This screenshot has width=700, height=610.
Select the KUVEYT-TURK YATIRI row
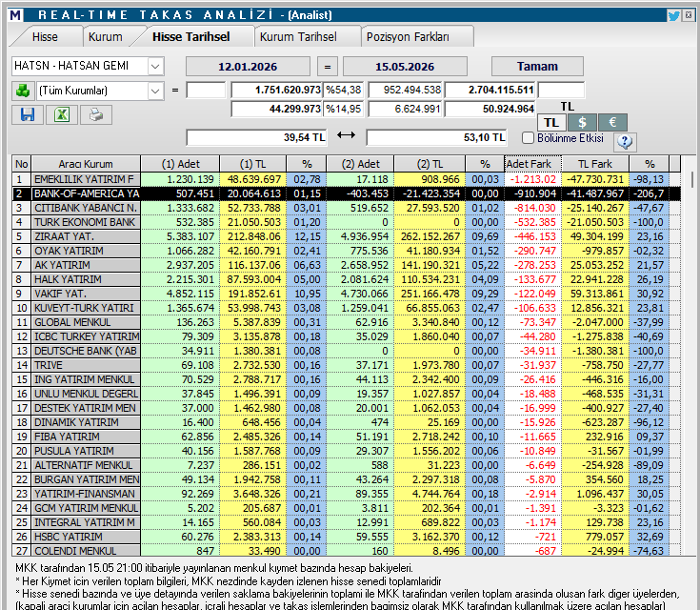coord(346,308)
